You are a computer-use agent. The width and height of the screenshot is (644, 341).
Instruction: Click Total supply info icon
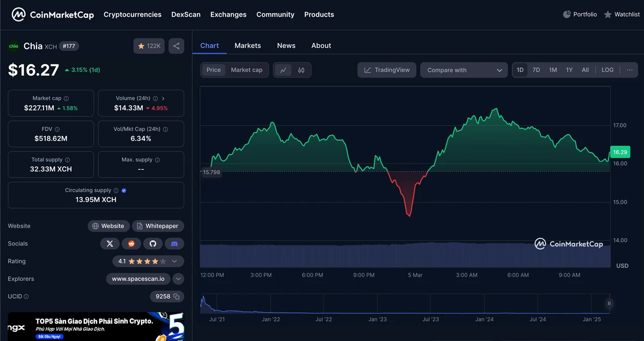click(x=68, y=159)
